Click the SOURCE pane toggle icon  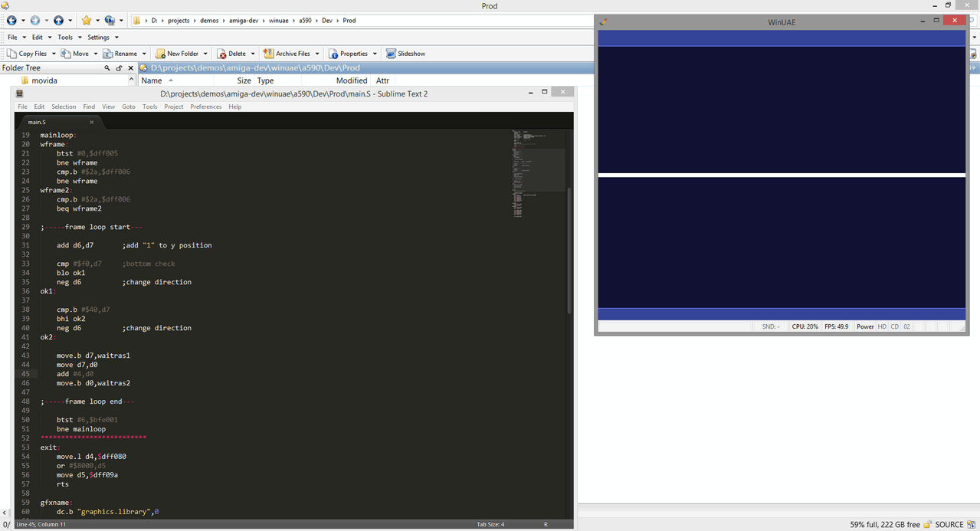(x=972, y=525)
